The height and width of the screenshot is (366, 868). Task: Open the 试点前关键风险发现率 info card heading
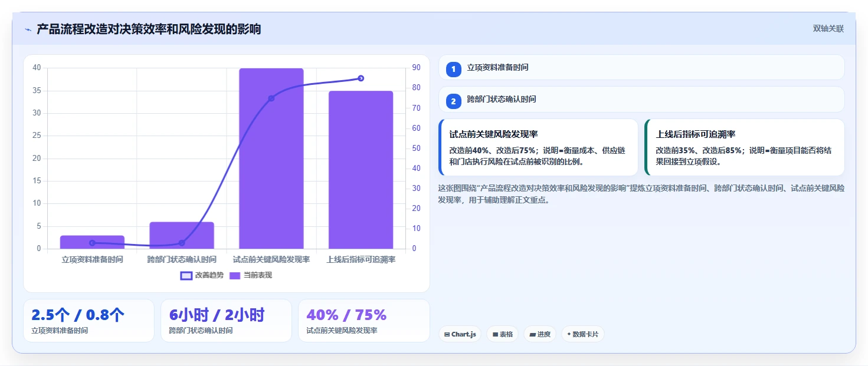point(493,134)
